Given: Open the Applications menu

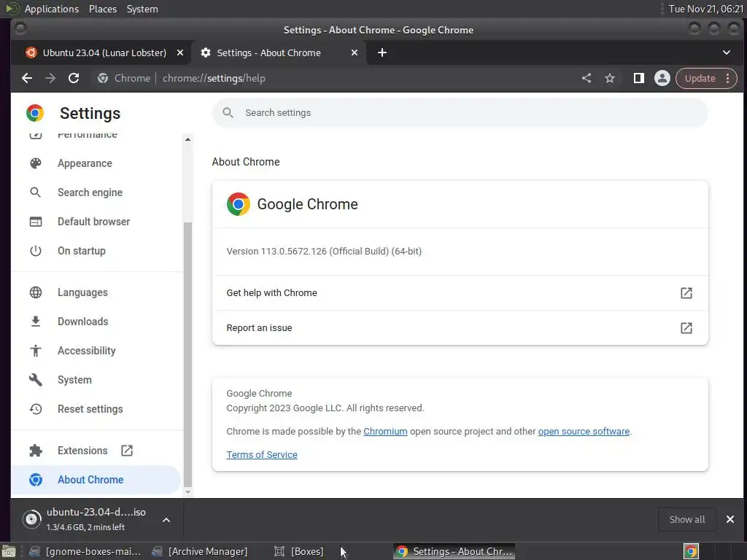Looking at the screenshot, I should pos(52,9).
